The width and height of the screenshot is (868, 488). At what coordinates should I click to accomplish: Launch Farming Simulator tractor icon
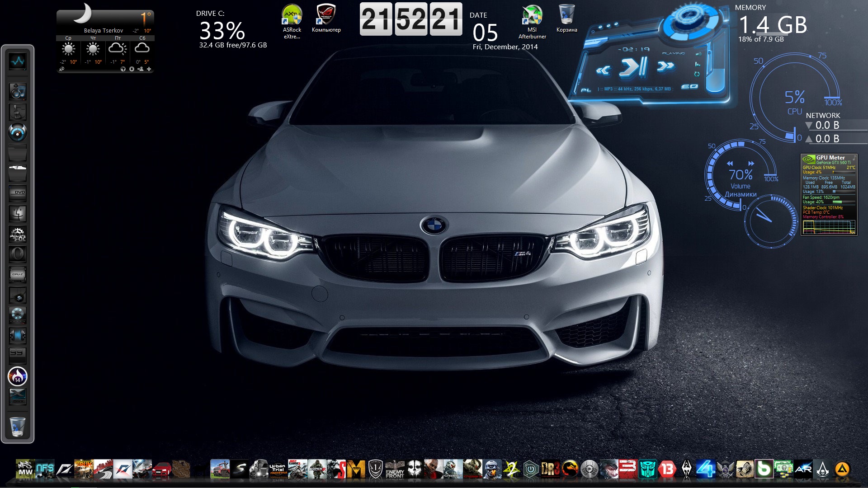220,469
